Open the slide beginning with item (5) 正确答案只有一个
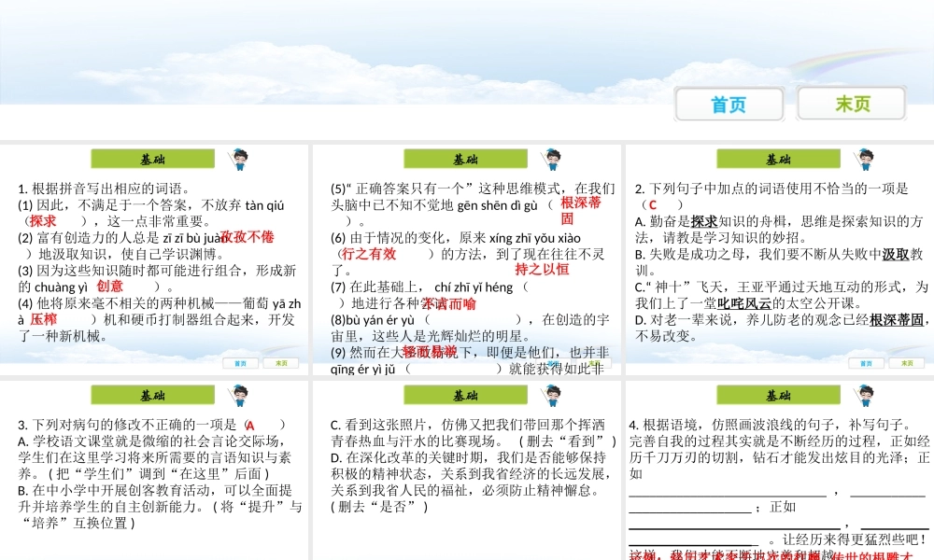Screen dimensions: 934x560 [x=466, y=259]
